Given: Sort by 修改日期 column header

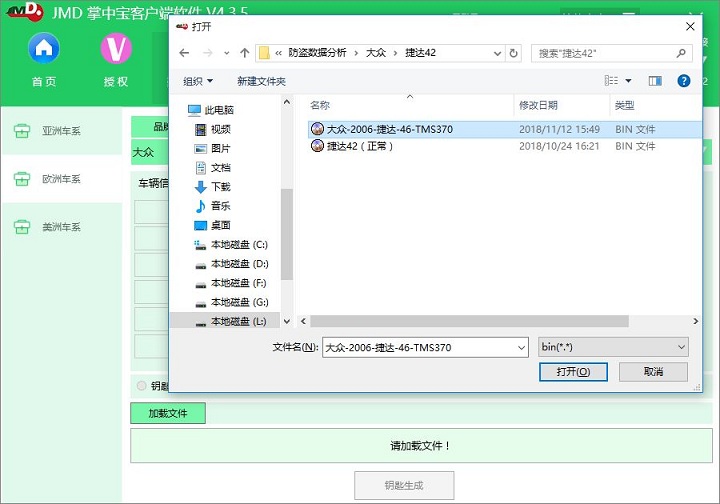Looking at the screenshot, I should click(x=538, y=105).
